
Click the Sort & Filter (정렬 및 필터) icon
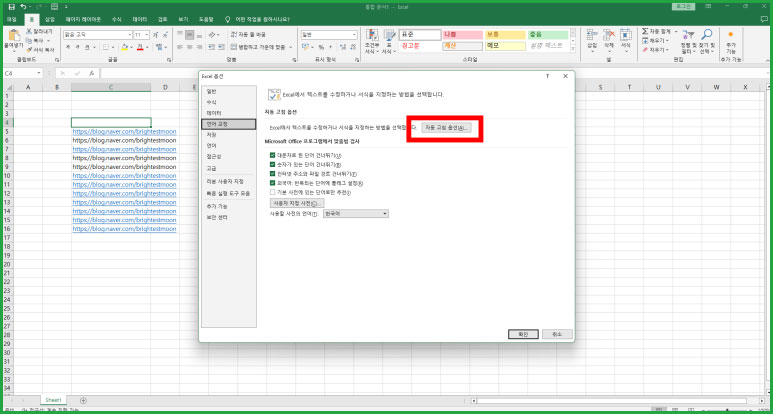(688, 35)
